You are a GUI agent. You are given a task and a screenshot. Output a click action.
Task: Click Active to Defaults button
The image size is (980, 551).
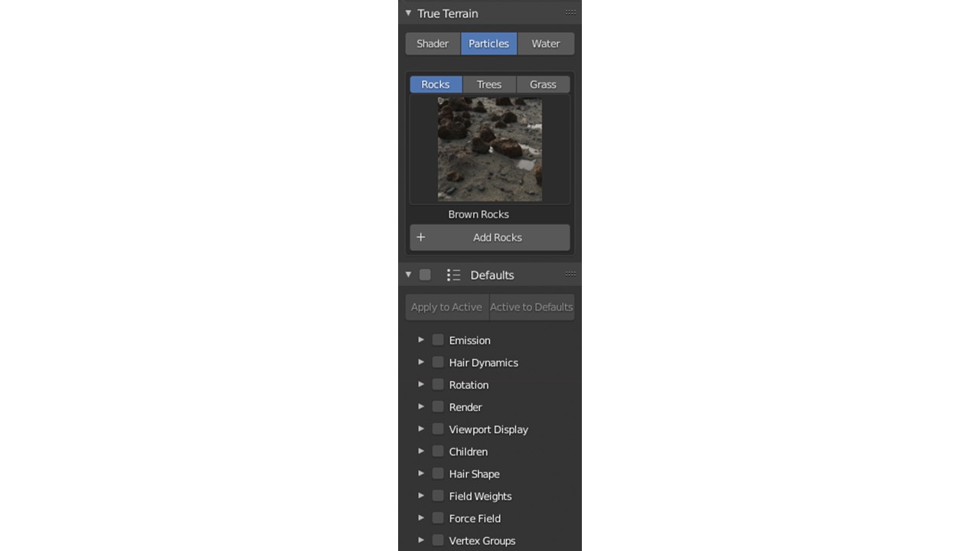click(x=532, y=307)
